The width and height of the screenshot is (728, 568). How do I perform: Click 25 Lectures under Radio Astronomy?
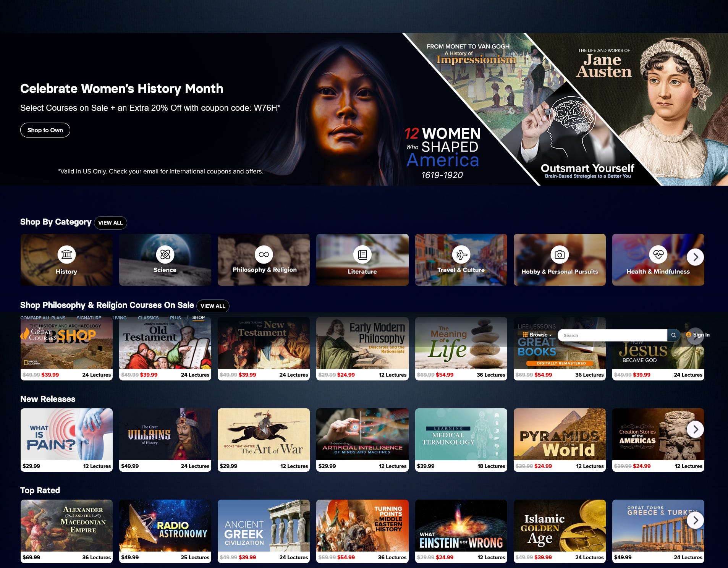point(195,557)
